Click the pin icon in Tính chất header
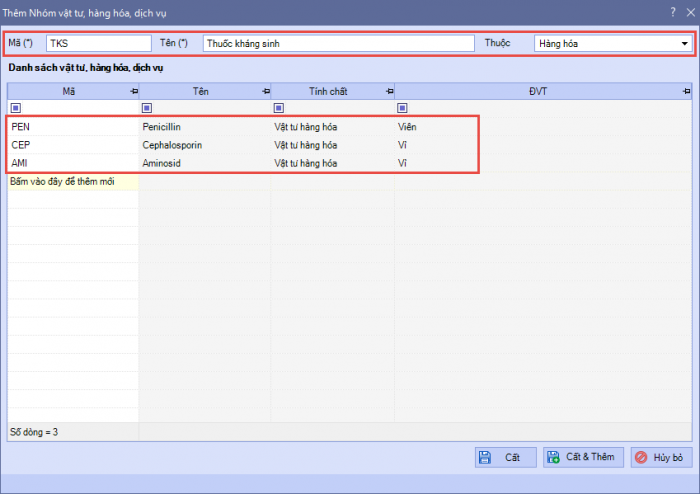This screenshot has width=700, height=494. (x=389, y=91)
